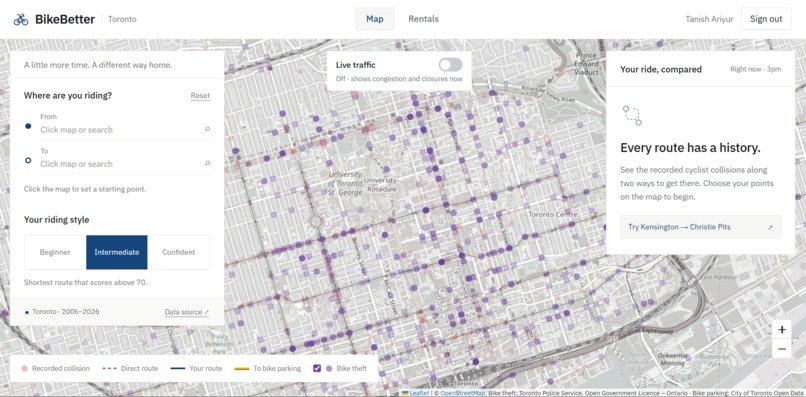Click 'Shortest route that scores above 70.' text
806x397 pixels.
(x=85, y=282)
